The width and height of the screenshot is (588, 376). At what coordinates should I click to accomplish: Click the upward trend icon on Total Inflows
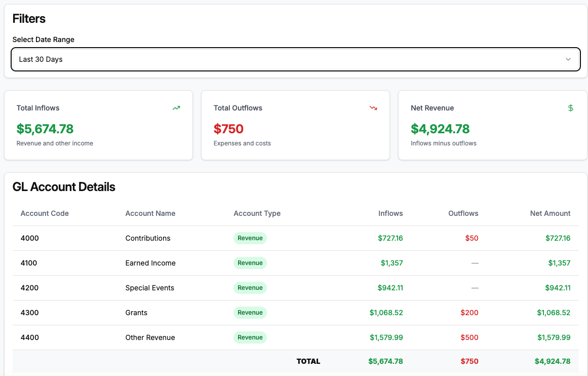(x=176, y=108)
